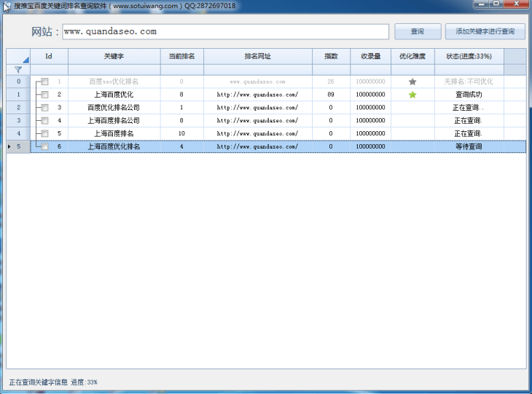Click filter cell under 关键字 column
Viewport: 532px width, 394px height.
(x=114, y=70)
